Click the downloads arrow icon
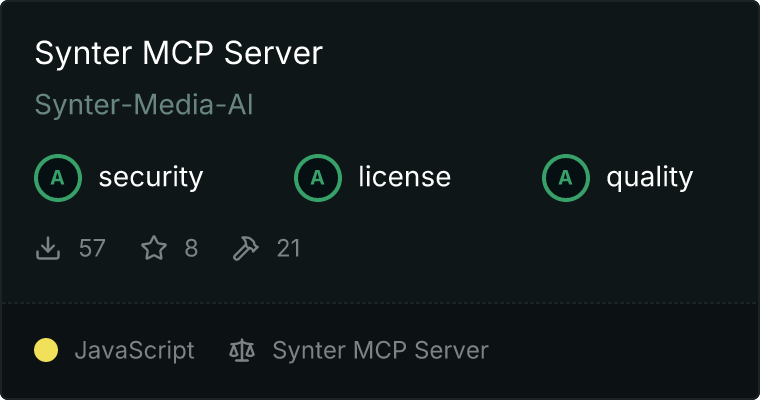Image resolution: width=760 pixels, height=400 pixels. 48,248
